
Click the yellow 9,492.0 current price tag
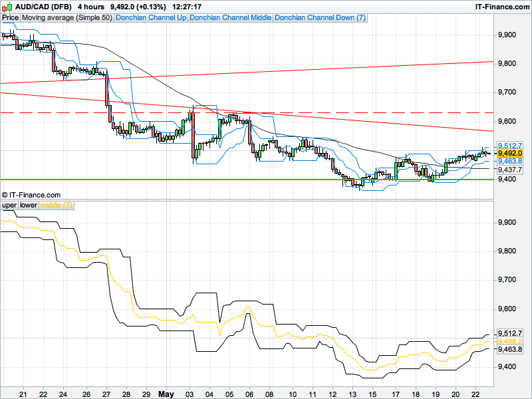pyautogui.click(x=509, y=153)
